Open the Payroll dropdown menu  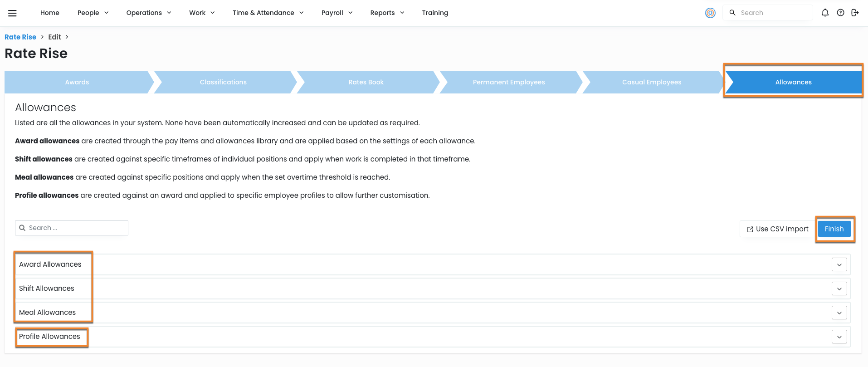tap(336, 13)
